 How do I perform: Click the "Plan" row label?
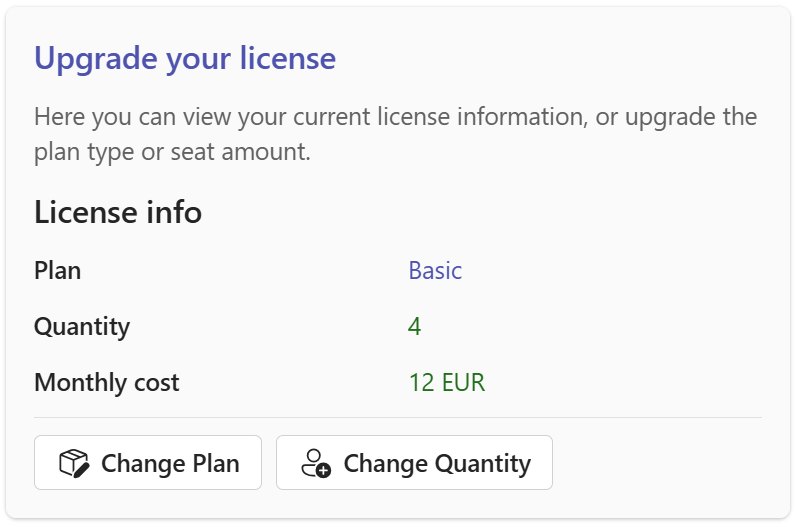pos(58,271)
